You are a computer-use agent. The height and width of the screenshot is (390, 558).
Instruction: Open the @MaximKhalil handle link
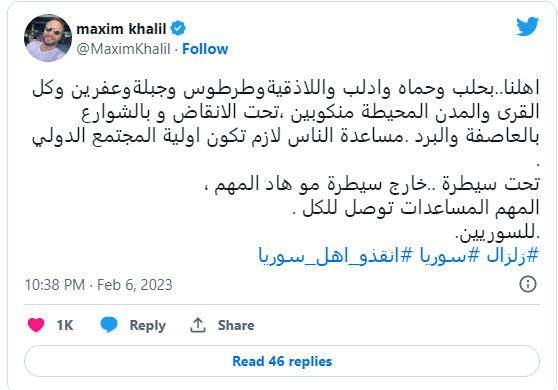click(x=123, y=49)
